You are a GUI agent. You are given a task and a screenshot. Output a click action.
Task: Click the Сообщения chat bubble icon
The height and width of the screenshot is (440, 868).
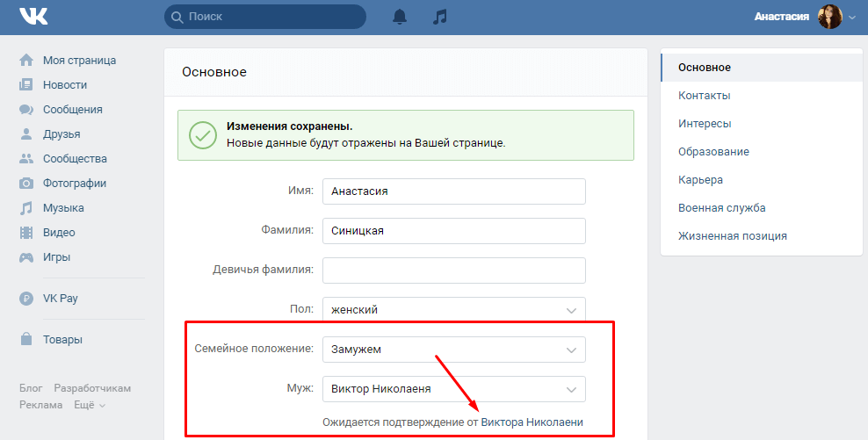point(26,110)
